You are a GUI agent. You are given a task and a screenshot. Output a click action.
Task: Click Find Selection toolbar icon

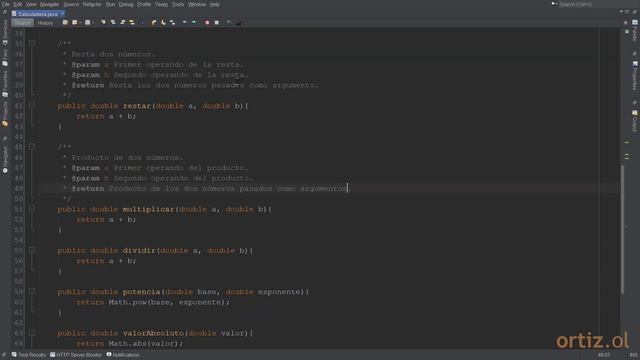click(103, 22)
